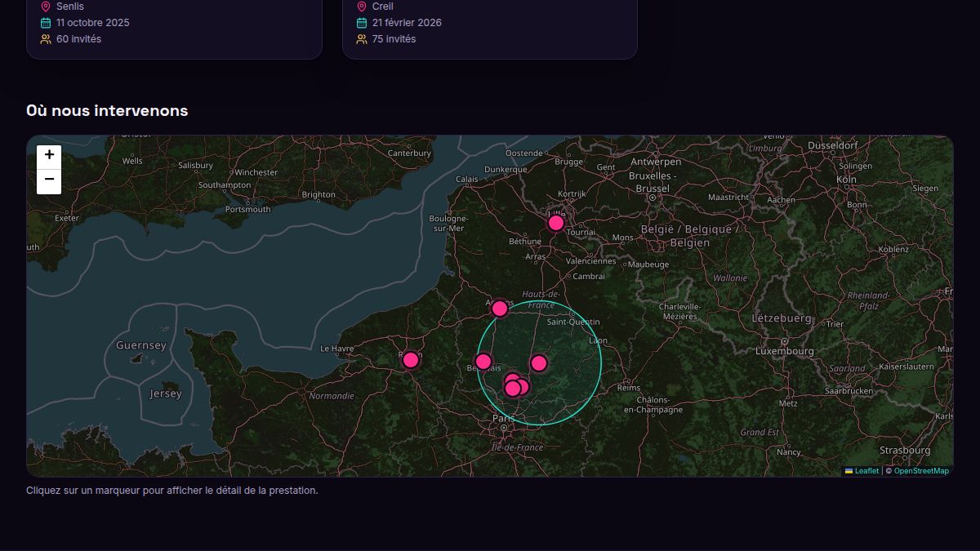Open the OpenStreetMap attribution link
Screen dimensions: 980x551
pyautogui.click(x=921, y=471)
